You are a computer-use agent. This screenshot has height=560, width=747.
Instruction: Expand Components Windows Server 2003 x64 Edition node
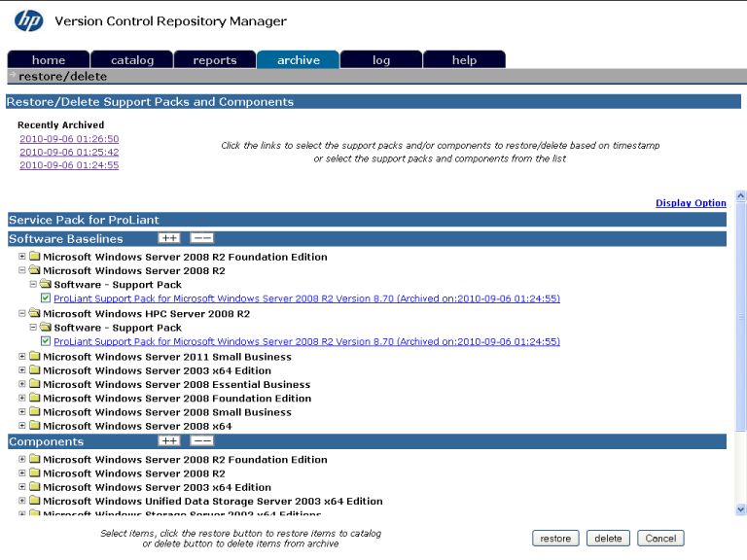tap(22, 487)
